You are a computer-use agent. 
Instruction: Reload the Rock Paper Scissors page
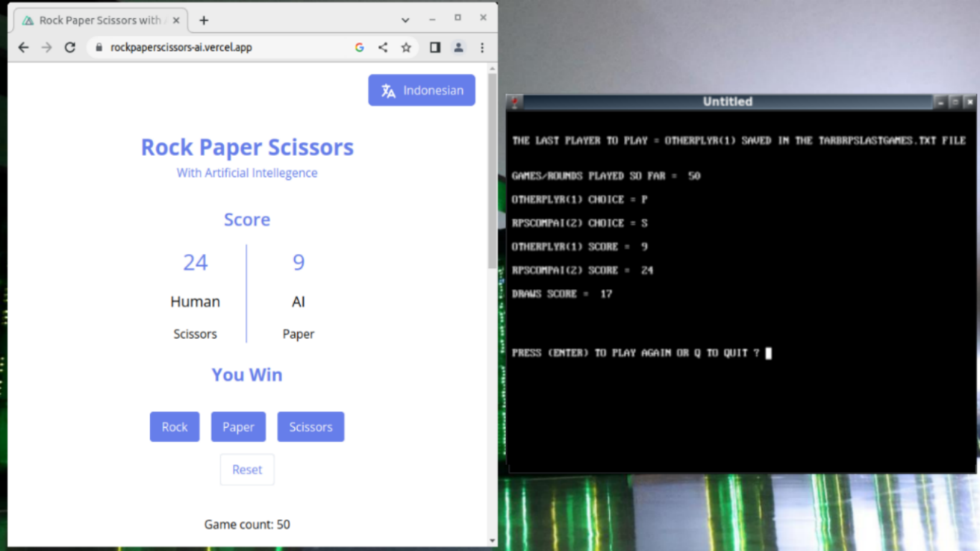tap(70, 47)
